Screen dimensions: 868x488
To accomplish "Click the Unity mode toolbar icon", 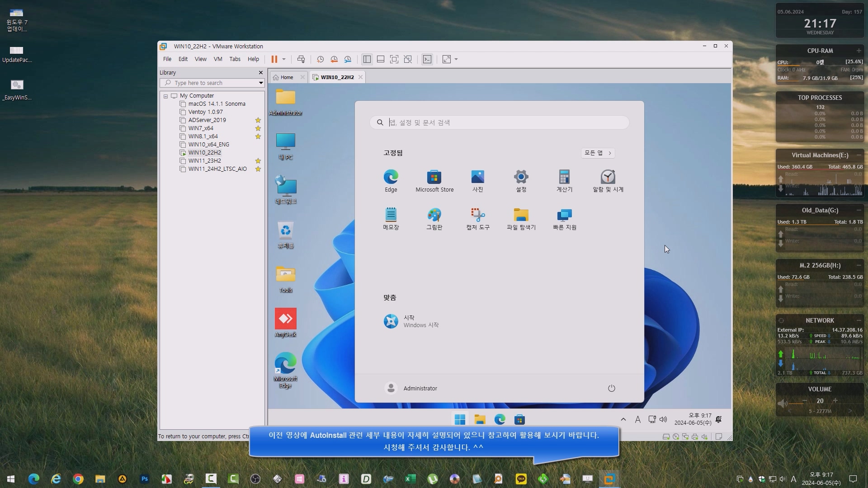I will (408, 59).
